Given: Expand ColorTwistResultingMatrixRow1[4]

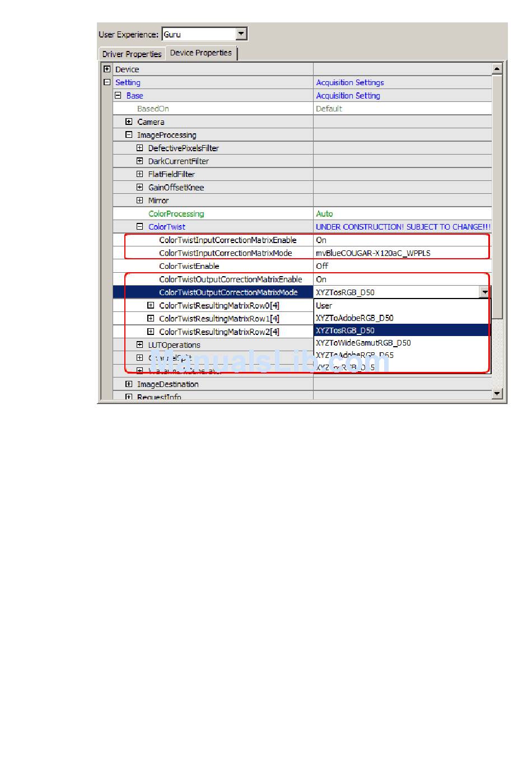Looking at the screenshot, I should click(151, 318).
